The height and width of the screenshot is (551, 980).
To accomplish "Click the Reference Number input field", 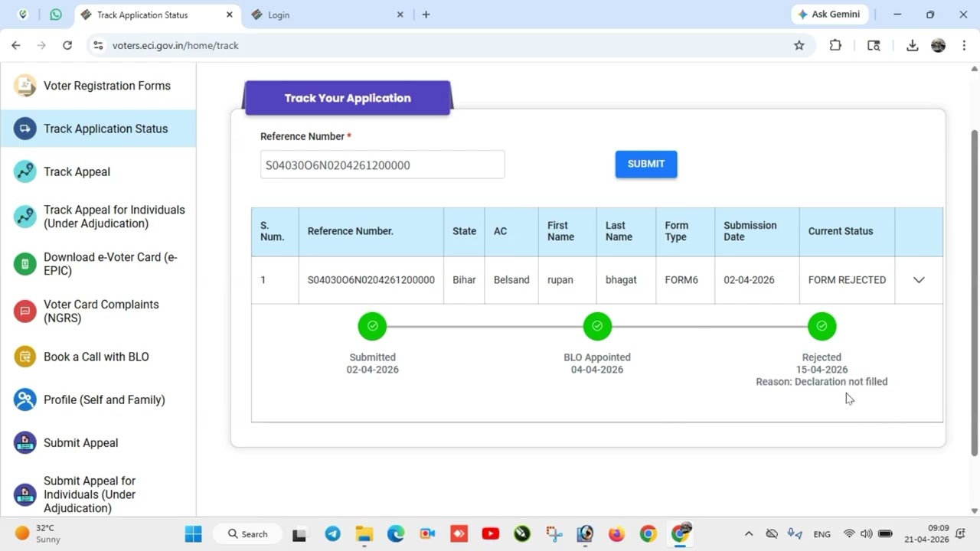I will coord(382,165).
